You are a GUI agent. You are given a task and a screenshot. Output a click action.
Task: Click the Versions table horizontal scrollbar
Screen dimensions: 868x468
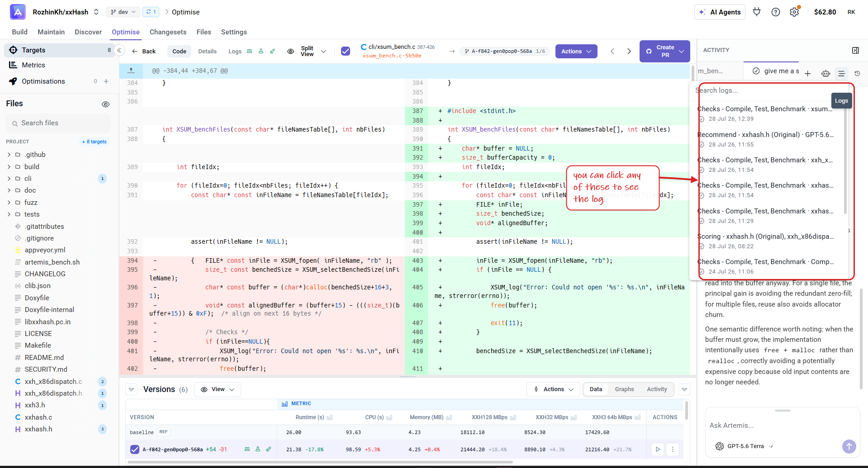coord(320,462)
